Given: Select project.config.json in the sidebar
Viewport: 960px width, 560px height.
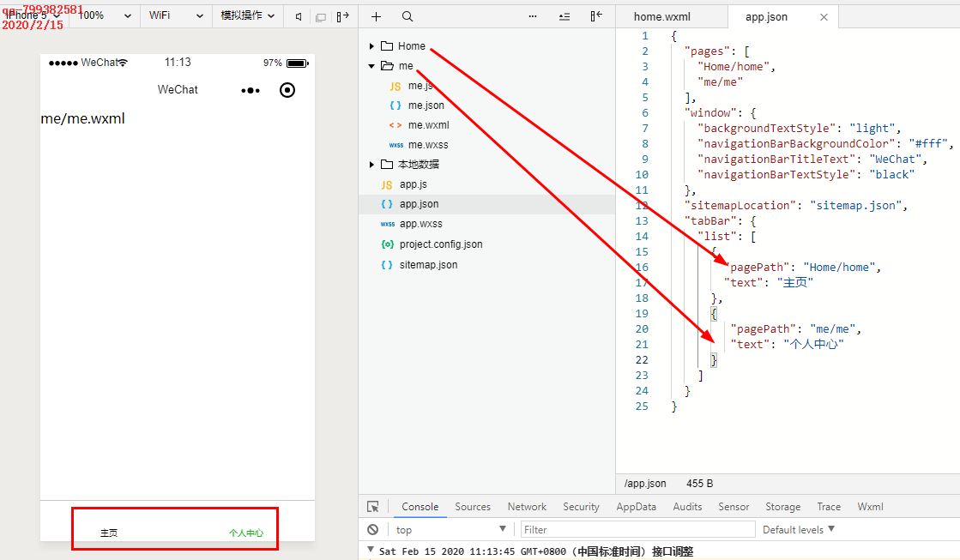Looking at the screenshot, I should click(x=439, y=244).
